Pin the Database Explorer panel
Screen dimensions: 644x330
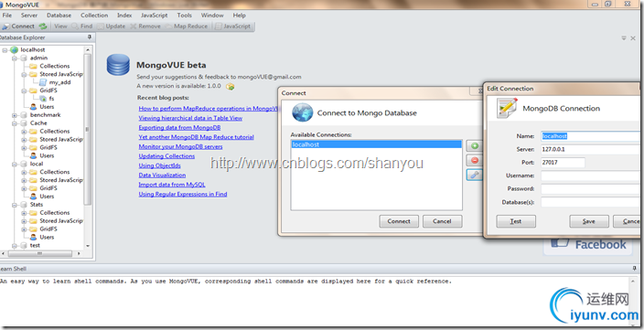(90, 37)
